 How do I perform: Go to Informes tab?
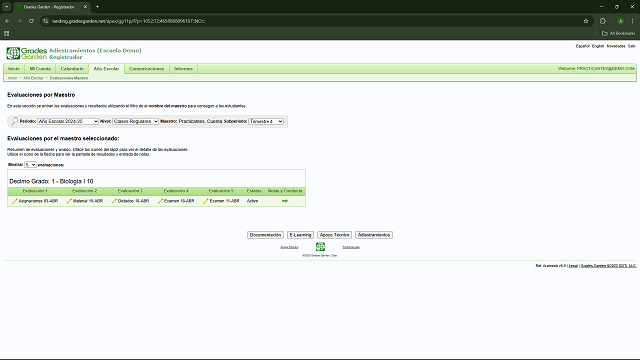pos(183,69)
